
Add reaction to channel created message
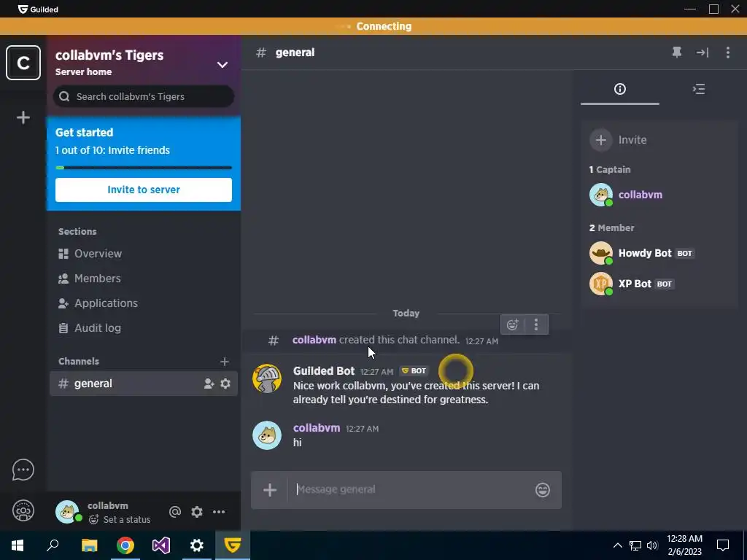click(513, 324)
